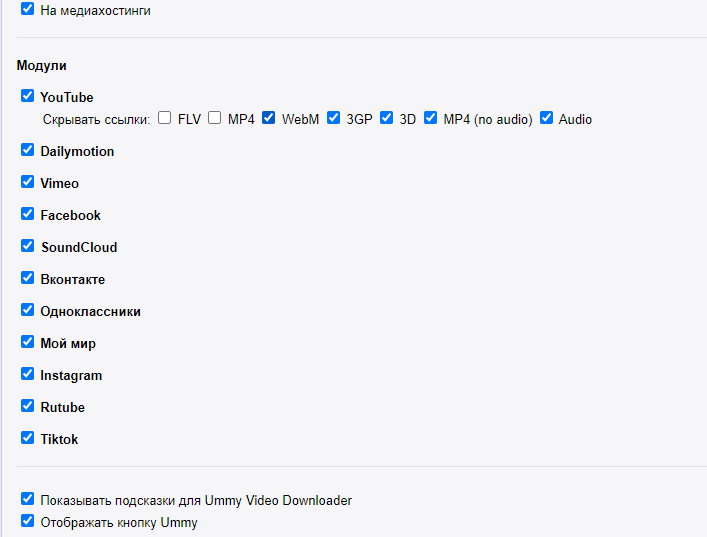Screen dimensions: 707x537
Task: Toggle the Вконтакте module checkbox
Action: 28,278
